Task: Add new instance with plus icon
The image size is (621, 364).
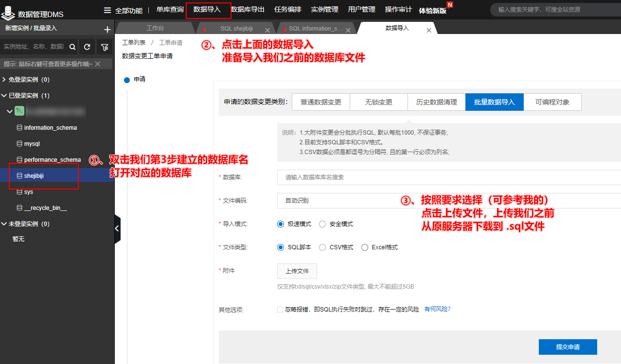Action: [x=107, y=30]
